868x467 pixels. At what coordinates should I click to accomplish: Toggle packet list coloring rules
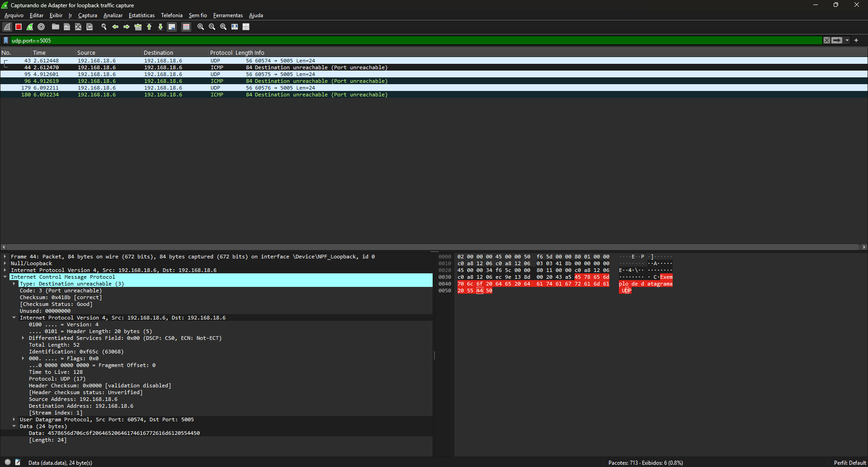[186, 27]
